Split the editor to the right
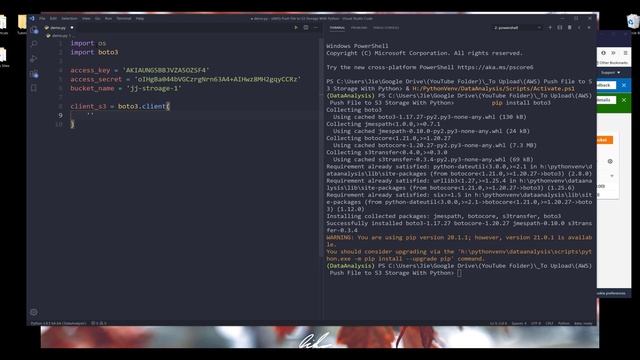 click(x=306, y=28)
